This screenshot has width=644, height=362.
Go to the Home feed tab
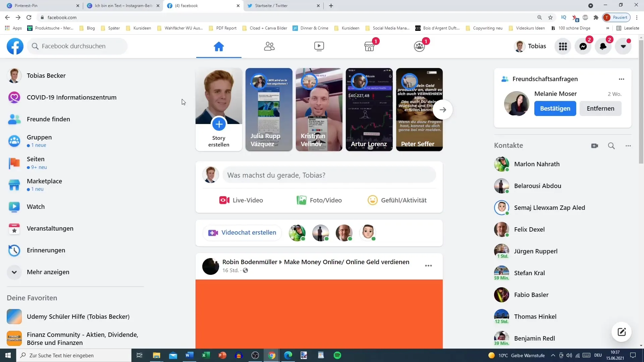219,46
